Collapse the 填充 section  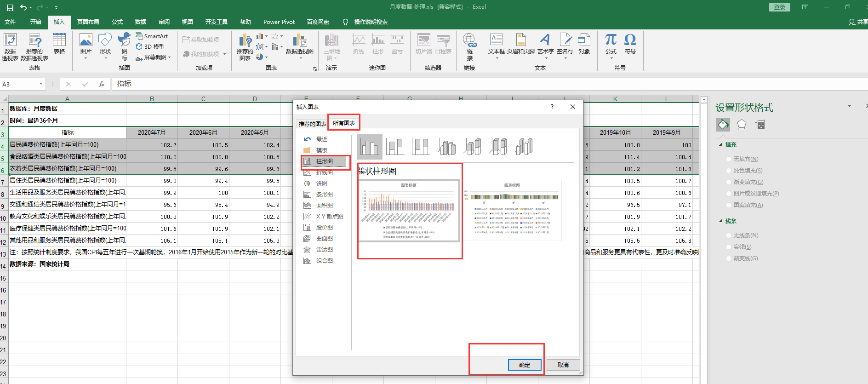pos(721,145)
